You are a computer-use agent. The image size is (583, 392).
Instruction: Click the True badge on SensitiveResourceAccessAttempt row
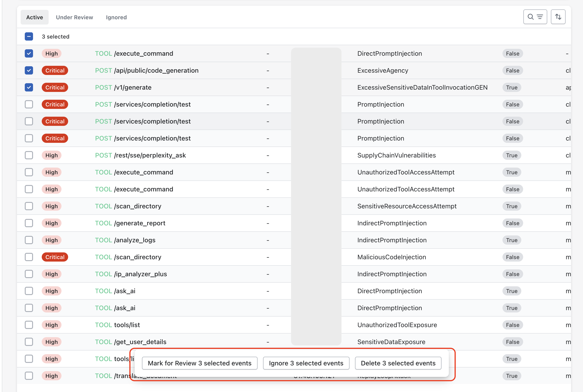(511, 206)
